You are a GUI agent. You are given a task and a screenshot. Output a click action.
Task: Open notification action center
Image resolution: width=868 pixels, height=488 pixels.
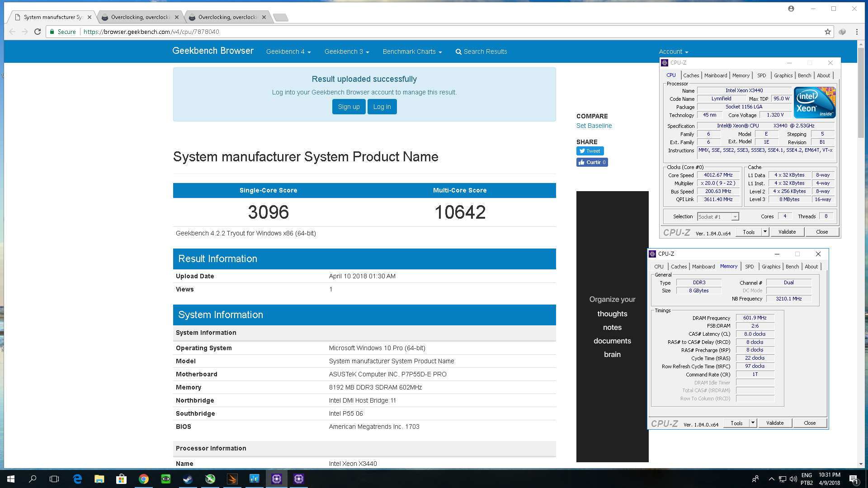pyautogui.click(x=854, y=479)
